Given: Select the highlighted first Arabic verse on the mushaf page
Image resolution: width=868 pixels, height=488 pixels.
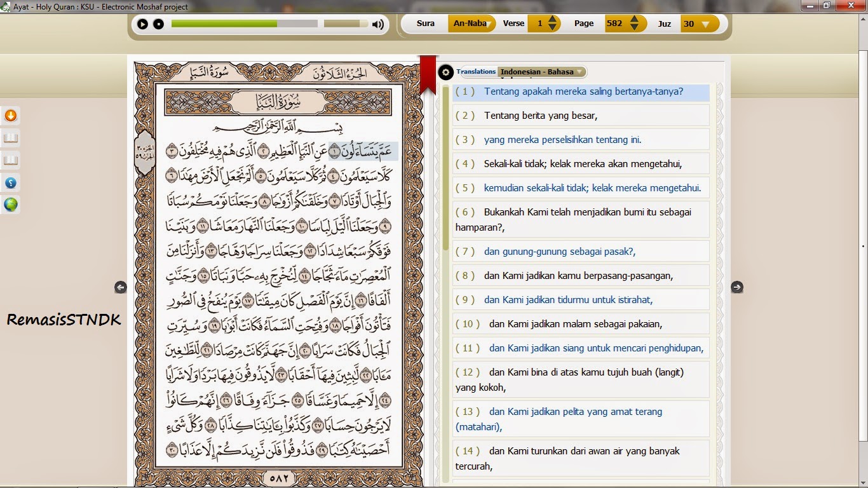Looking at the screenshot, I should pyautogui.click(x=363, y=151).
